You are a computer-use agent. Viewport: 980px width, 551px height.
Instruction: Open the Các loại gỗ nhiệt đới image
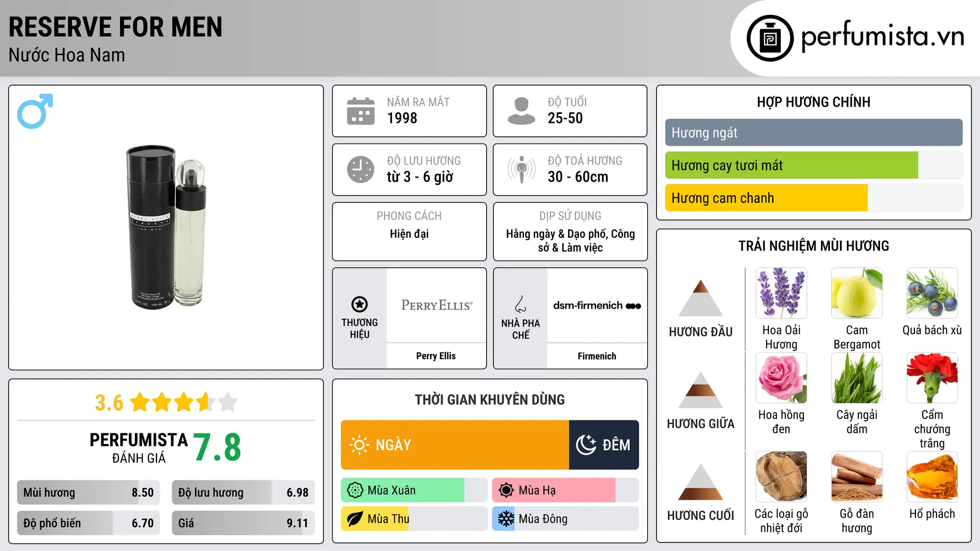(x=781, y=477)
